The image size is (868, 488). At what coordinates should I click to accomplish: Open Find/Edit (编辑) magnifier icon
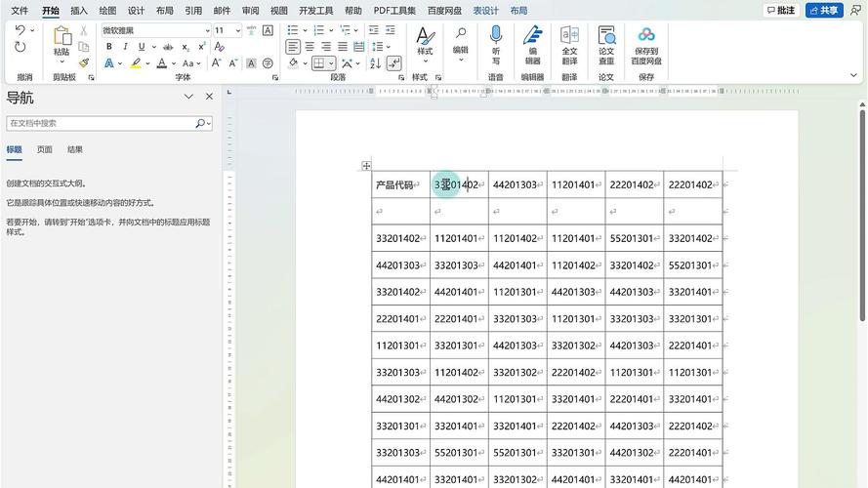click(x=461, y=34)
